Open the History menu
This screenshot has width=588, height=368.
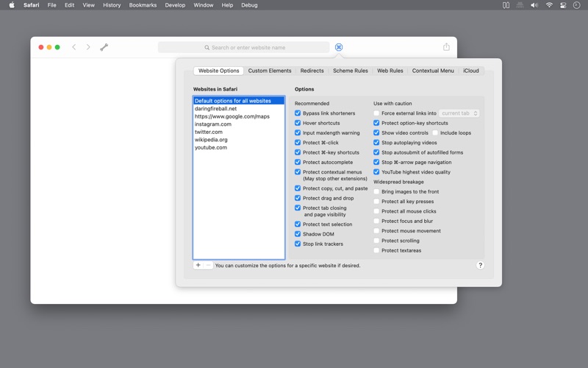pyautogui.click(x=112, y=5)
